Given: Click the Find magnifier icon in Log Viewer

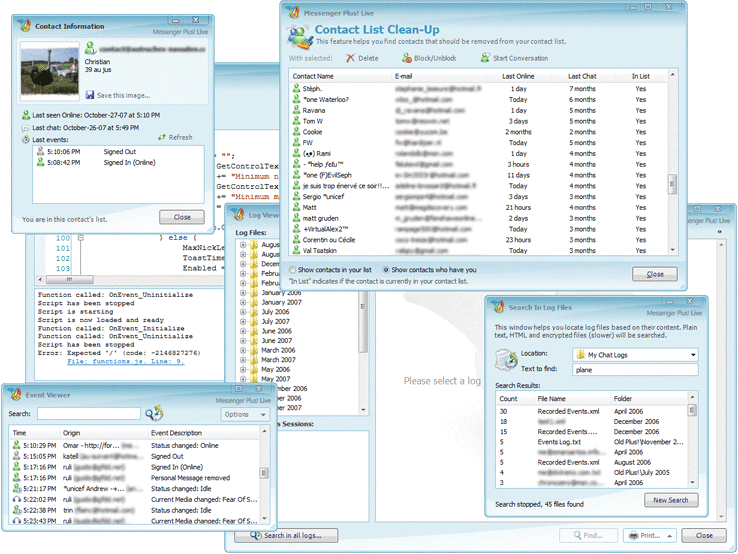Looking at the screenshot, I should 578,535.
